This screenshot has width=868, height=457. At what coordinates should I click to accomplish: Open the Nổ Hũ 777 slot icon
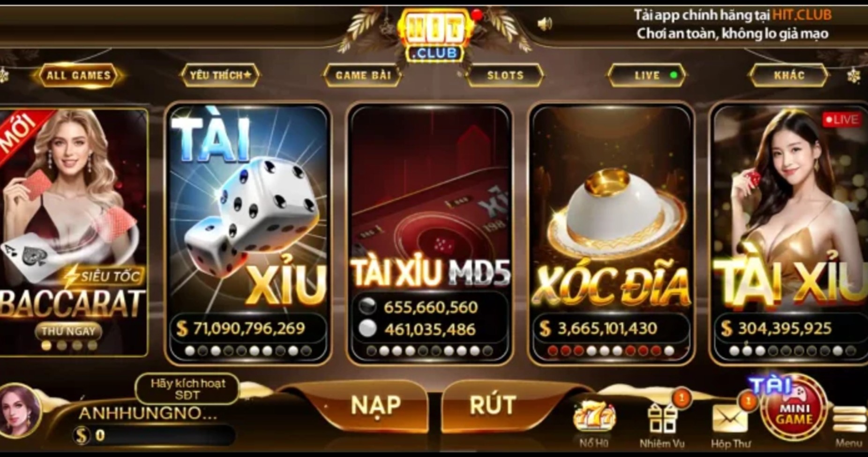coord(593,417)
